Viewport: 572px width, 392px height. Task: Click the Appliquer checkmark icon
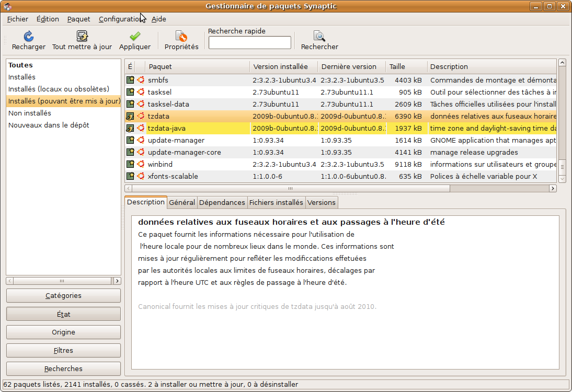click(134, 36)
